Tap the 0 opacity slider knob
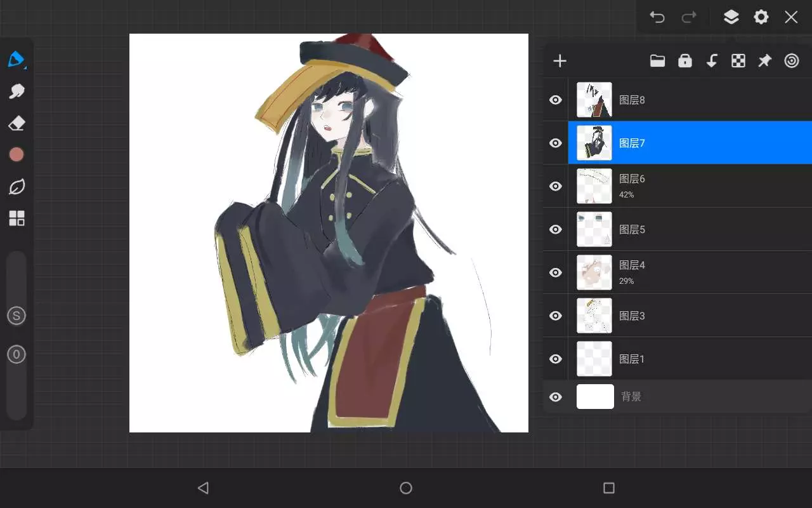Image resolution: width=812 pixels, height=508 pixels. (x=16, y=354)
